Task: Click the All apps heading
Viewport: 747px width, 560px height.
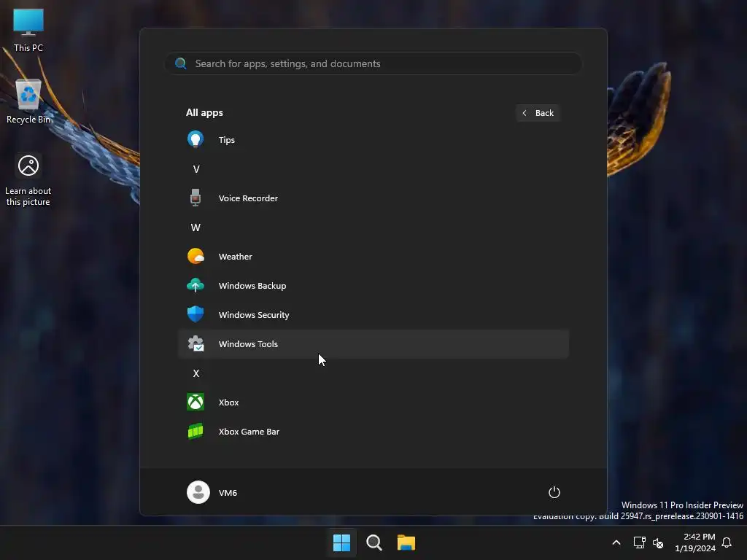Action: (204, 112)
